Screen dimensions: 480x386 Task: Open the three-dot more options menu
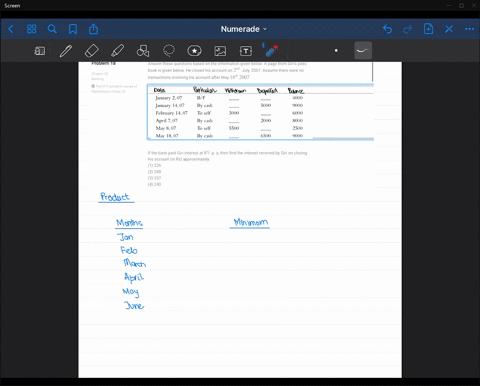coord(469,29)
